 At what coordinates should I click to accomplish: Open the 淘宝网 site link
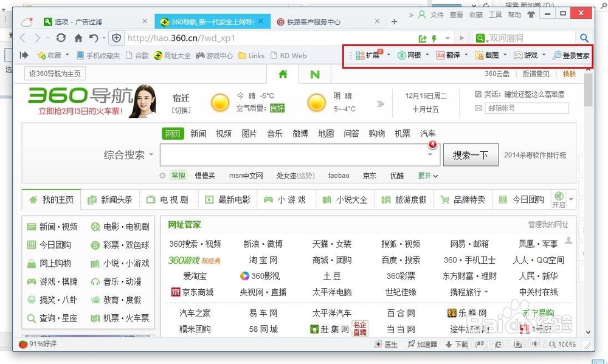tap(263, 260)
